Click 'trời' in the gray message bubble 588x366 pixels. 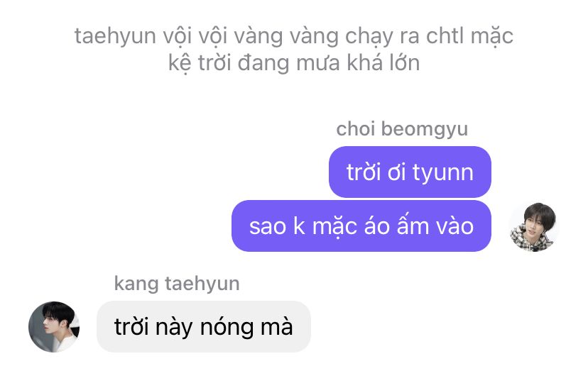pos(131,327)
